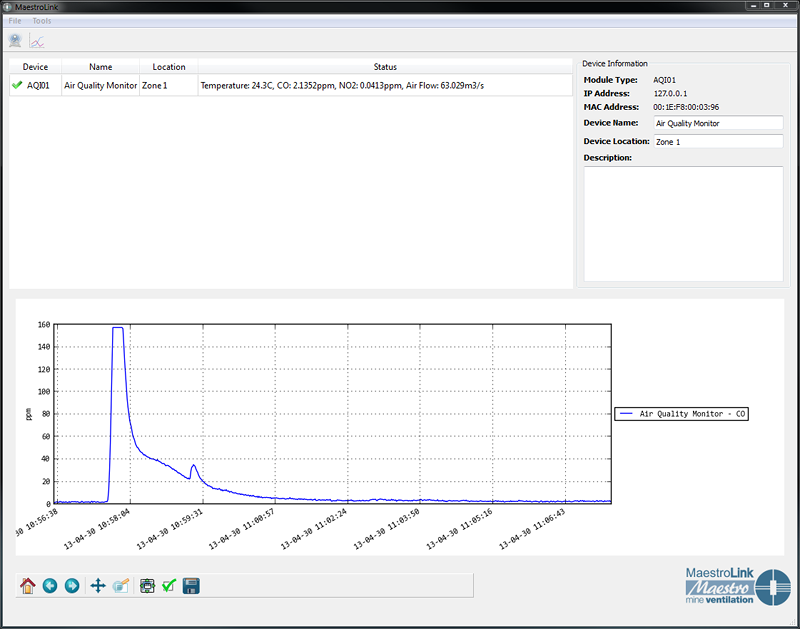Go back to previous plot view
This screenshot has width=800, height=629.
[50, 586]
